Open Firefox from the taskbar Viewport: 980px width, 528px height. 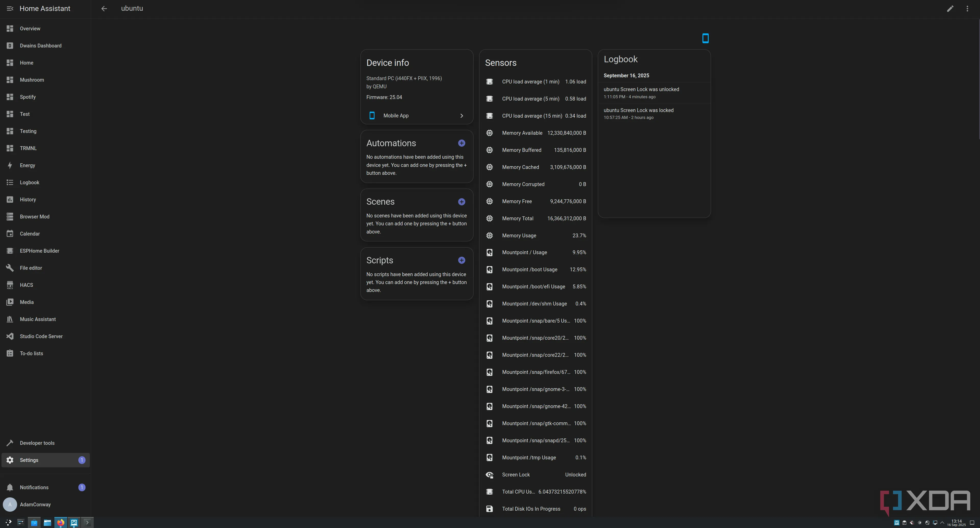(x=61, y=522)
